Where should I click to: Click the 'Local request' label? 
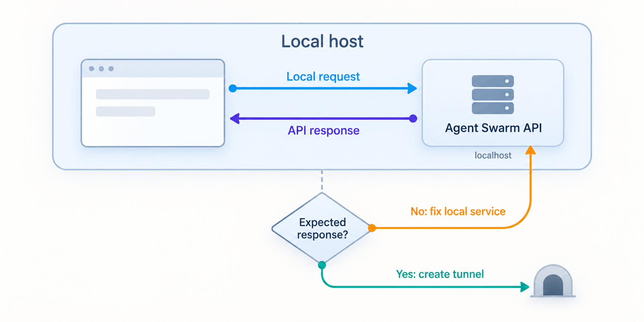(x=323, y=77)
